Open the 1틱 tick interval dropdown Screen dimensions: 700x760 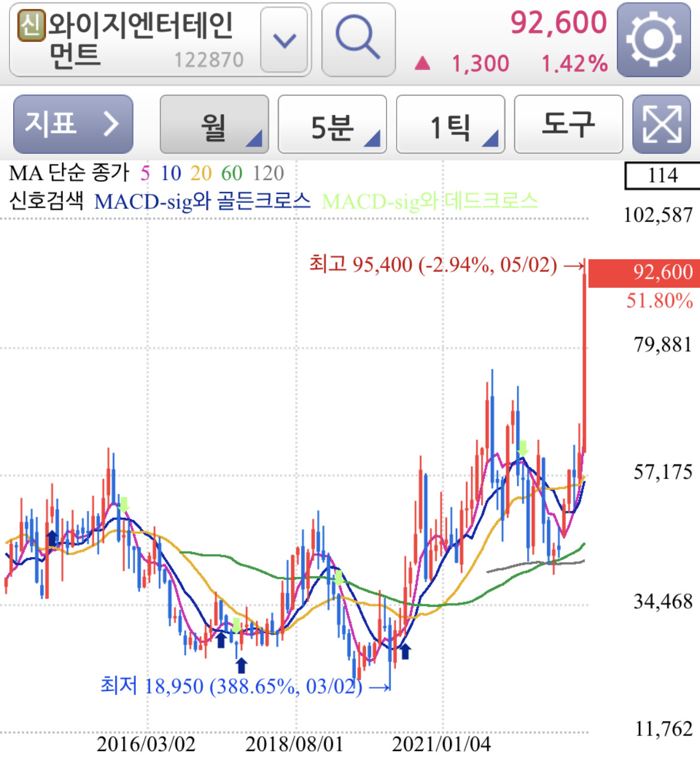point(451,124)
